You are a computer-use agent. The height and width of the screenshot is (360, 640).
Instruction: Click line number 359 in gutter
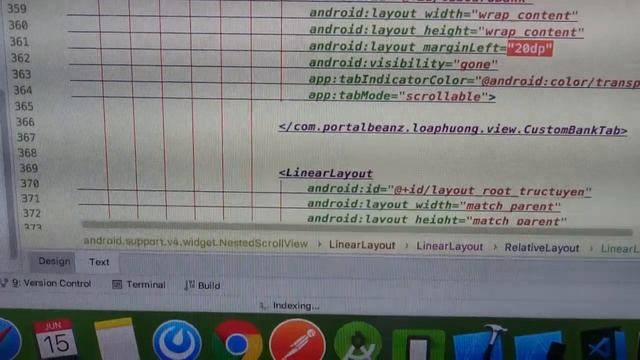coord(17,9)
